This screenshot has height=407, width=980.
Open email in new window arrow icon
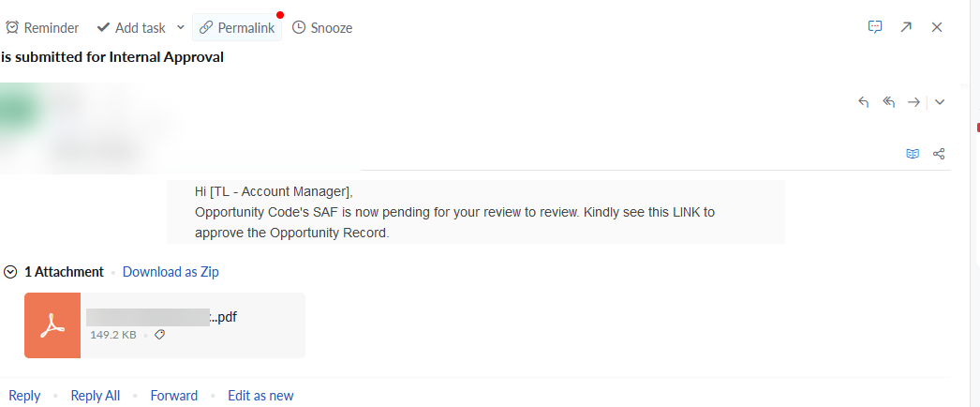(906, 27)
